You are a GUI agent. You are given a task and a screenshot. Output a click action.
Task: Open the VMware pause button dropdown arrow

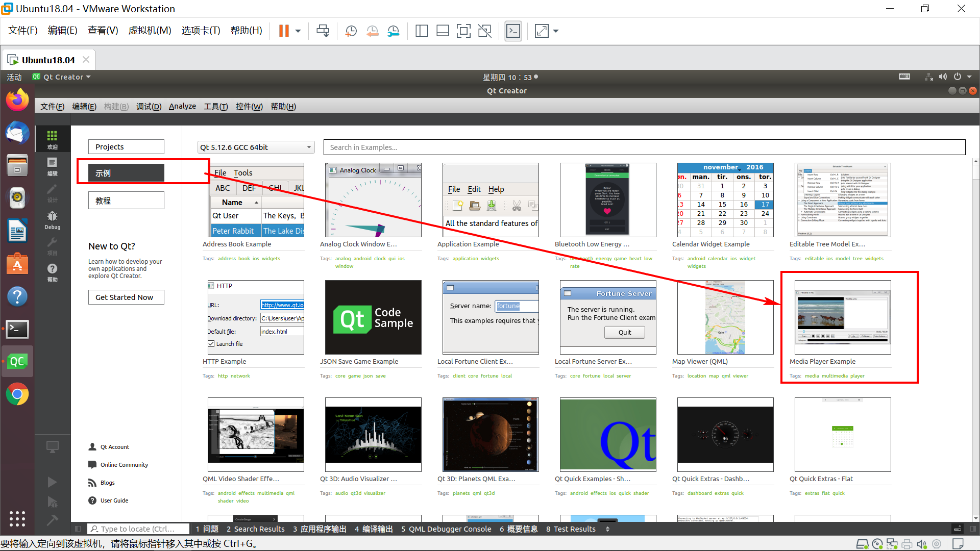point(298,31)
